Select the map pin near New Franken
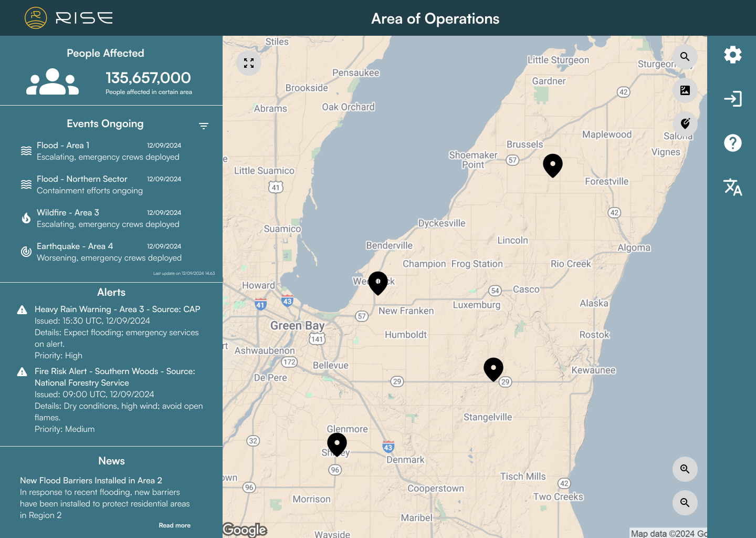 click(378, 283)
